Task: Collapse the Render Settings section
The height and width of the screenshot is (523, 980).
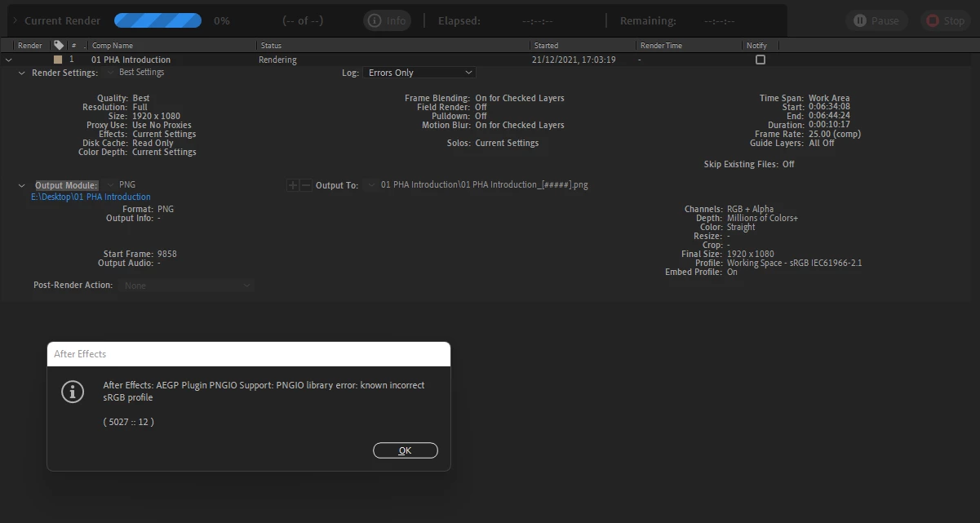Action: pyautogui.click(x=22, y=73)
